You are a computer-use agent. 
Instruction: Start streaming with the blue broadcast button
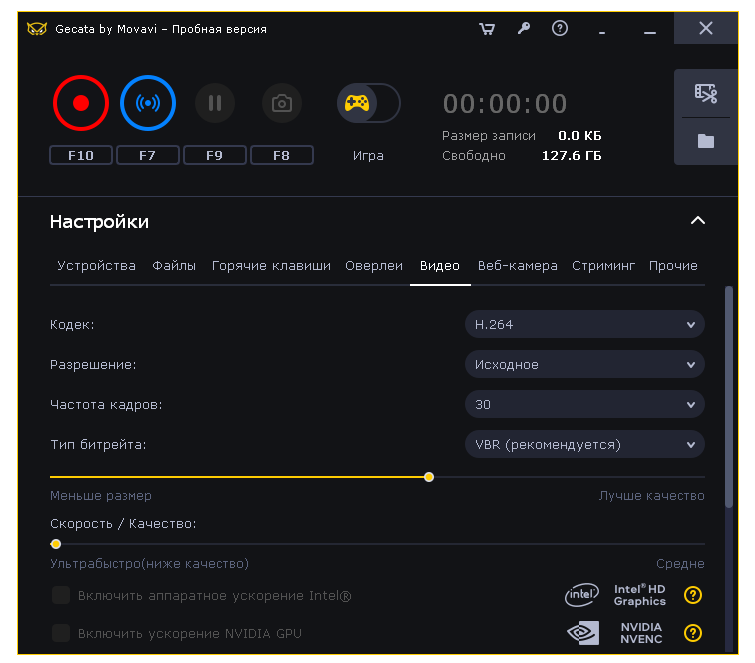click(148, 103)
